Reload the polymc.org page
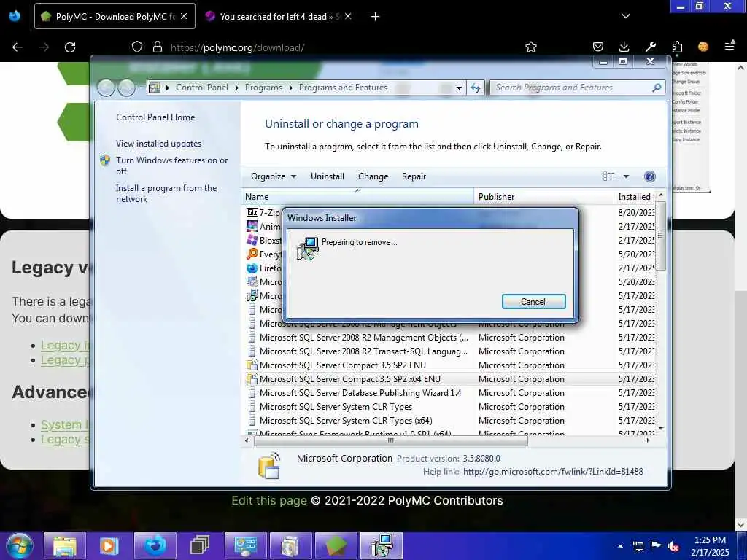Image resolution: width=747 pixels, height=560 pixels. tap(70, 47)
